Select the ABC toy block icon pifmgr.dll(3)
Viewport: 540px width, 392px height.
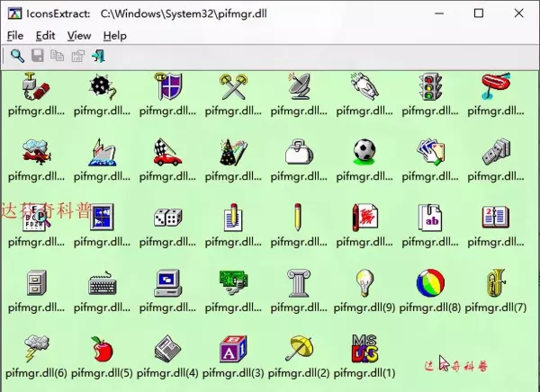[x=233, y=348]
